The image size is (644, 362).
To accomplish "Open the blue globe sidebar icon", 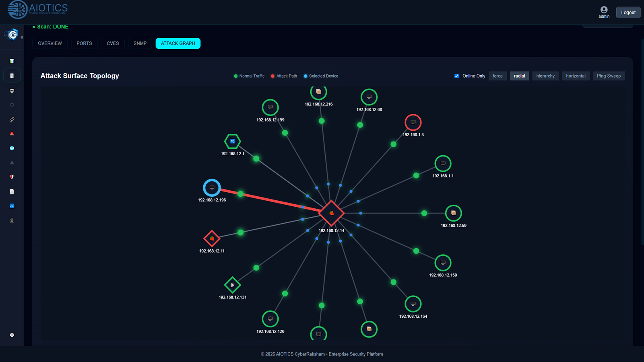I will 12,148.
